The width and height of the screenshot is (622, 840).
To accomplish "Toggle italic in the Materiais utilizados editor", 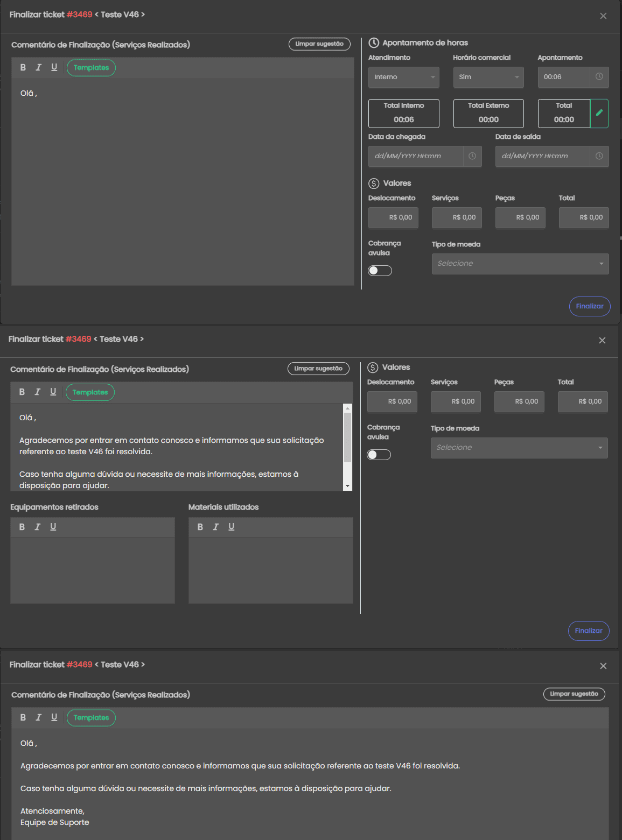I will (x=215, y=527).
